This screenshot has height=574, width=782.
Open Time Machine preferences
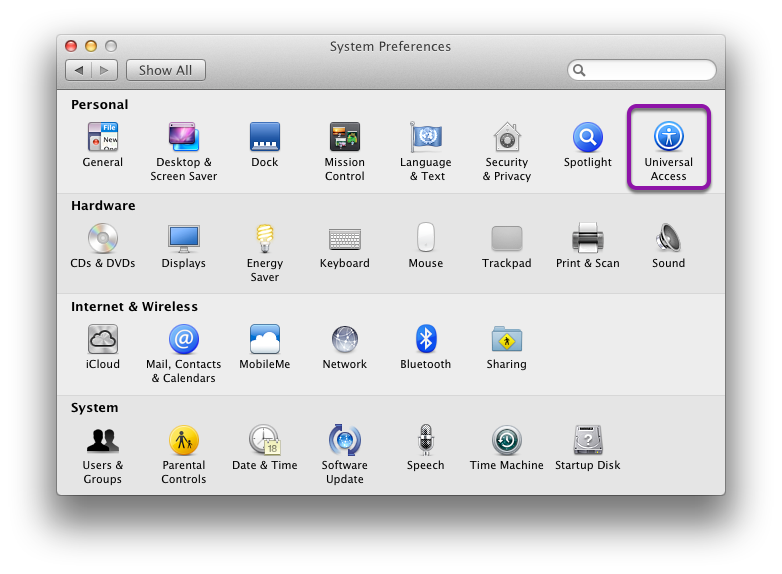coord(507,447)
